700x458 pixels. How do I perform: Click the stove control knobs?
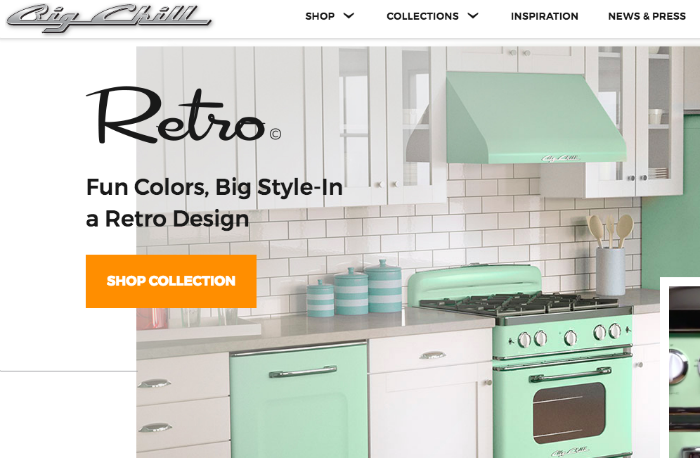(x=570, y=337)
